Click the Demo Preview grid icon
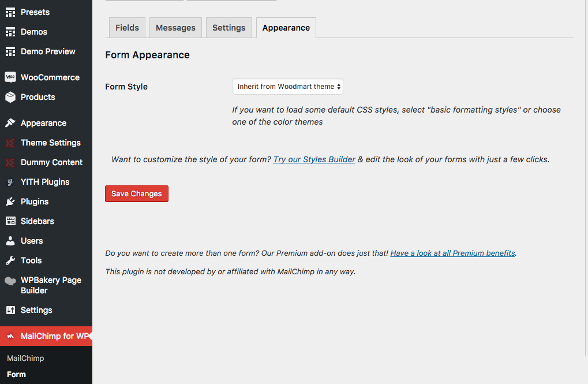The height and width of the screenshot is (384, 588). (x=10, y=51)
